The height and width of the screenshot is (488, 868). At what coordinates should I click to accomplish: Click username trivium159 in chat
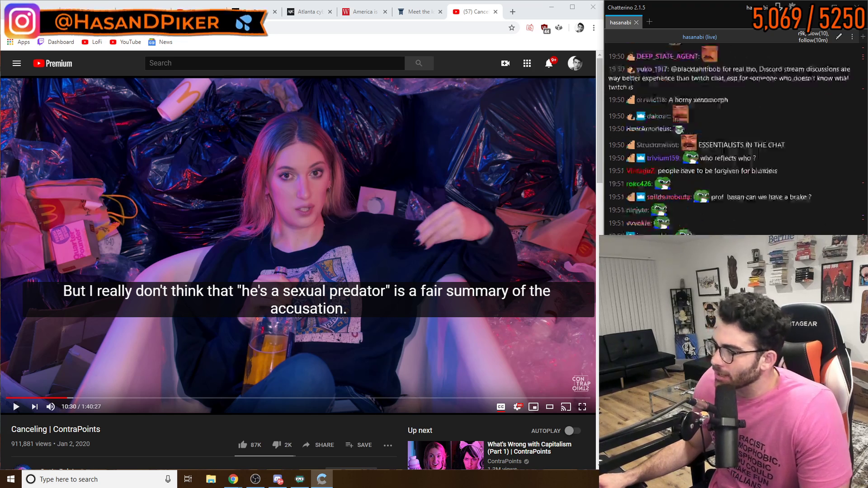coord(662,158)
